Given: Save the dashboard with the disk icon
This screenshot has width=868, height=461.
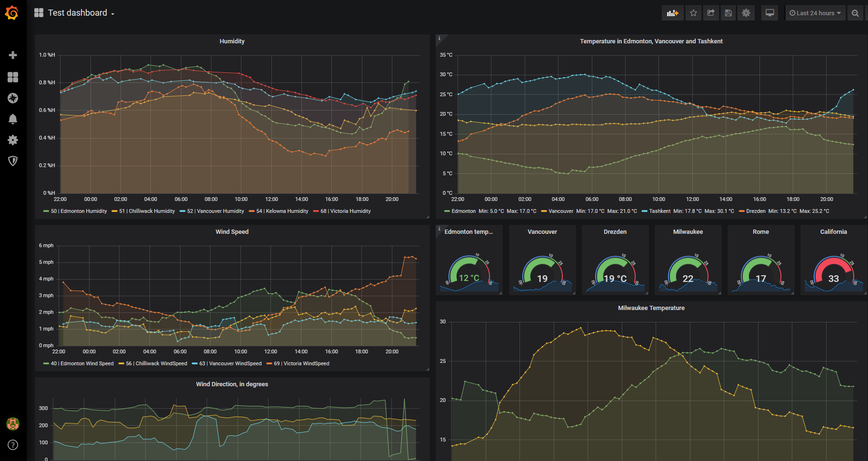Looking at the screenshot, I should (728, 13).
